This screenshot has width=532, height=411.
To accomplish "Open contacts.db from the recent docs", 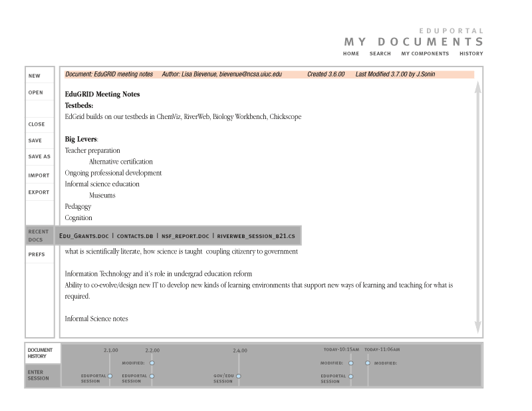I will coord(136,236).
